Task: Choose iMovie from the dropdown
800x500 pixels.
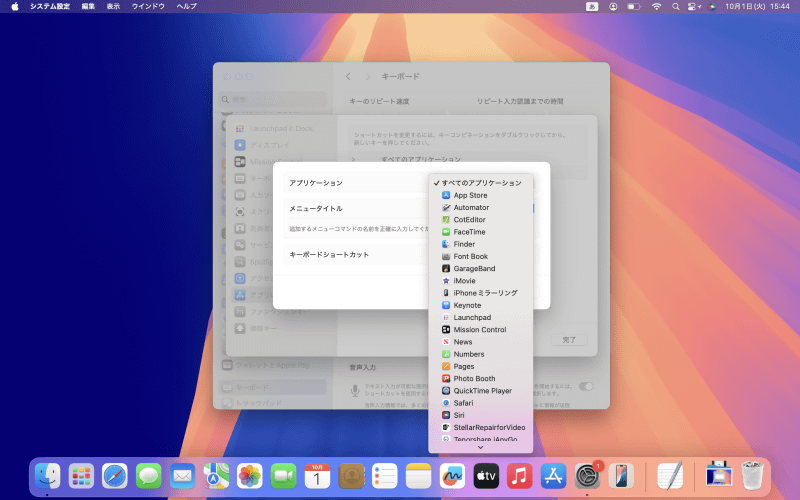Action: 481,281
